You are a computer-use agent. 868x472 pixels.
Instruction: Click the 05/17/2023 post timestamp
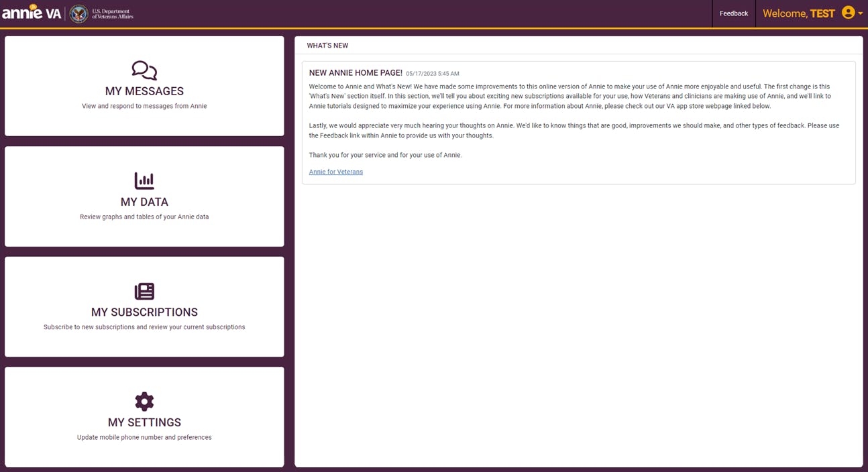(x=432, y=74)
